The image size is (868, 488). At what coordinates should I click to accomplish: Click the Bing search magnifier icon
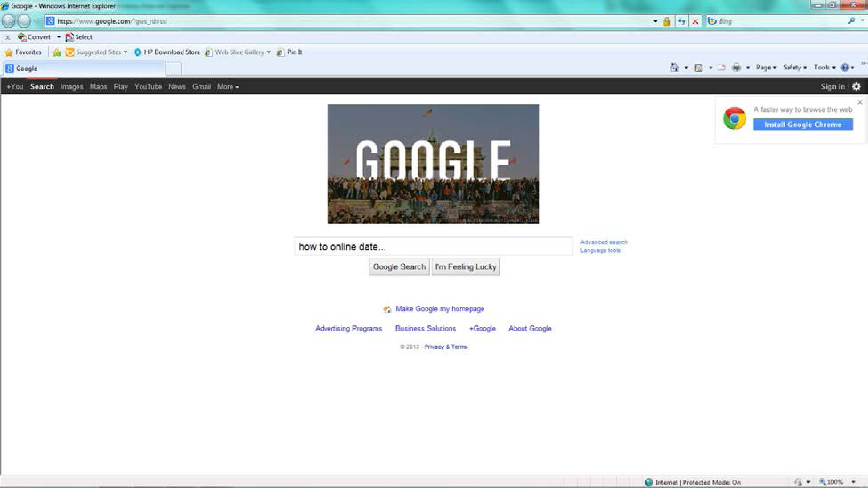pyautogui.click(x=851, y=21)
